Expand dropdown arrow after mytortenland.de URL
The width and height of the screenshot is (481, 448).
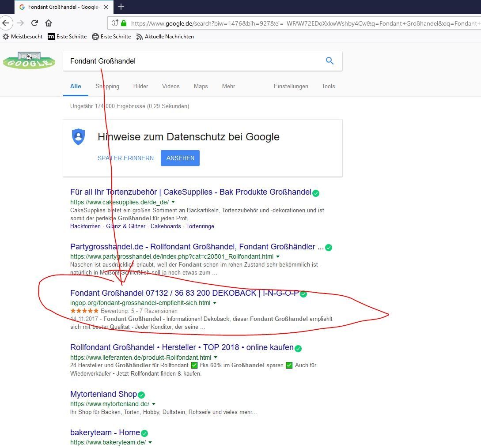154,404
